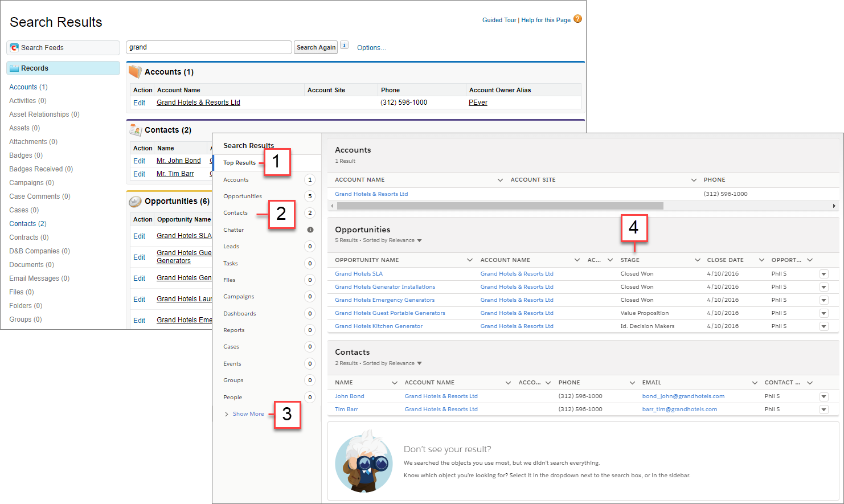Select Records in Classic sidebar

(x=63, y=68)
